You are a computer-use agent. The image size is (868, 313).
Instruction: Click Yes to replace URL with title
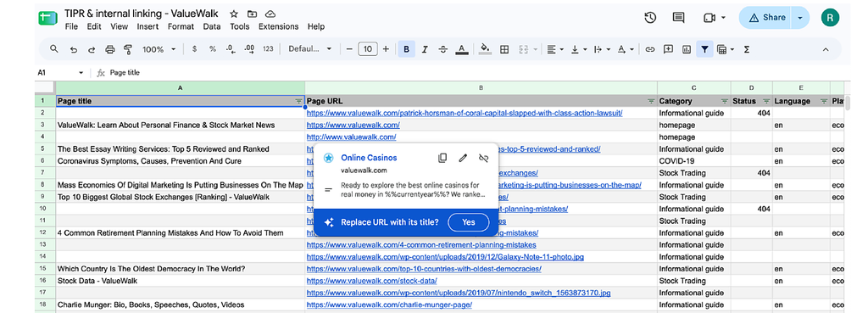coord(469,222)
